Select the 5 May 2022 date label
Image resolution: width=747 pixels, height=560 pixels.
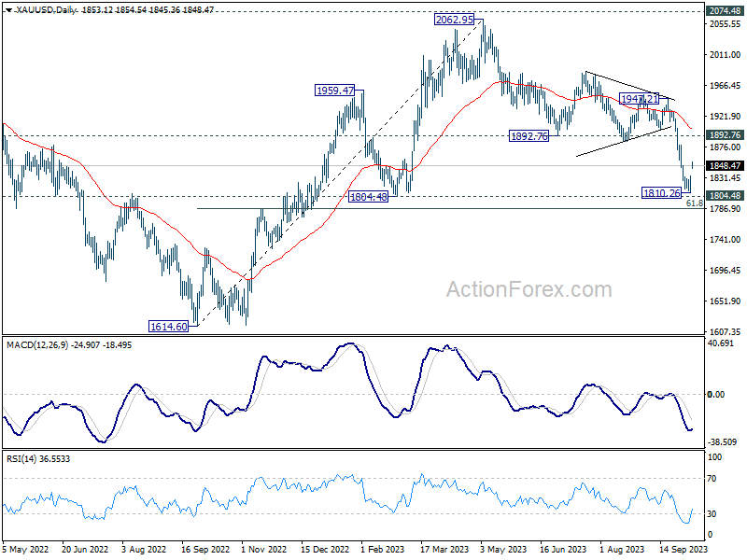click(x=25, y=549)
